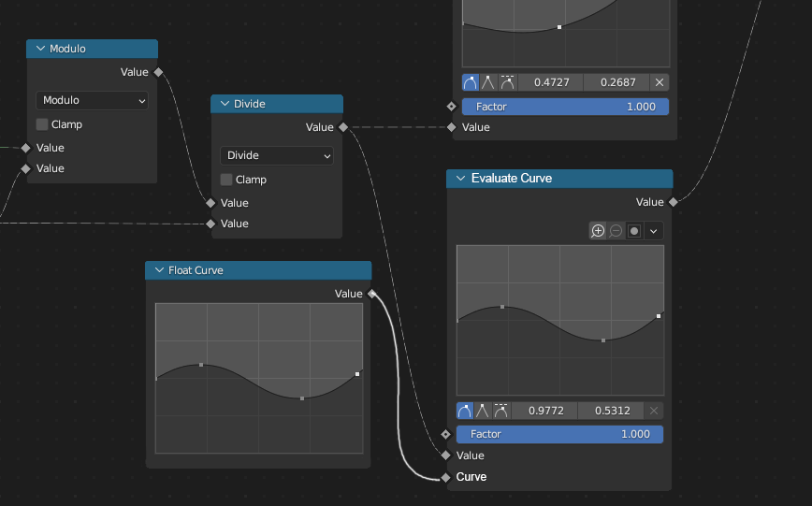Open the Modulo operation dropdown
812x506 pixels.
tap(93, 100)
